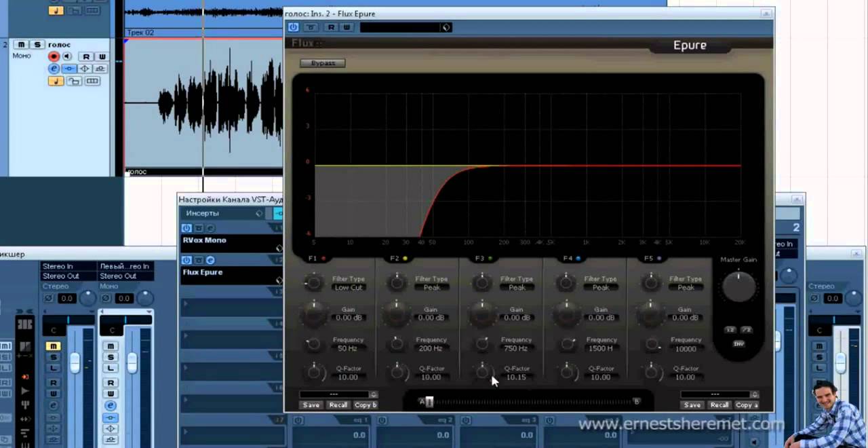868x448 pixels.
Task: Toggle RVox Mono insert power button
Action: tap(186, 228)
